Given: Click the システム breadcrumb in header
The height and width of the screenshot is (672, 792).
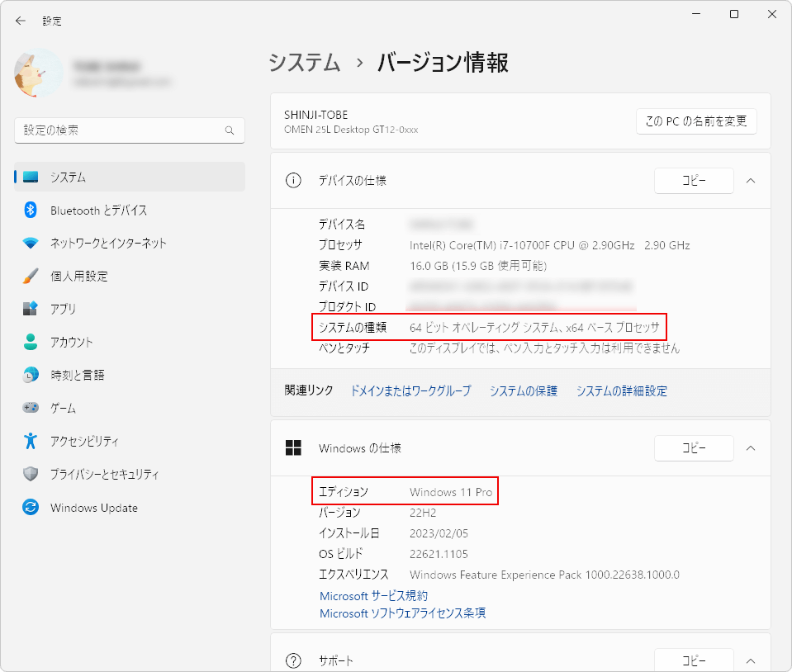Looking at the screenshot, I should [x=305, y=63].
